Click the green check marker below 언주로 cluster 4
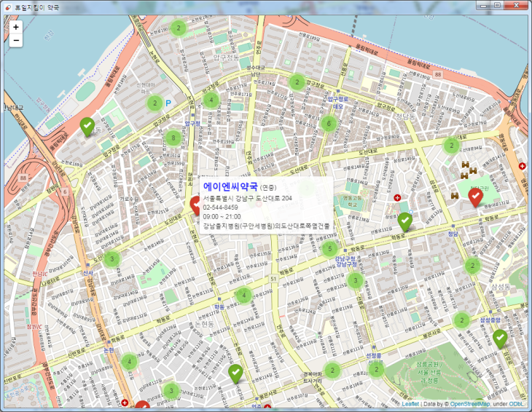This screenshot has height=412, width=532. [235, 373]
